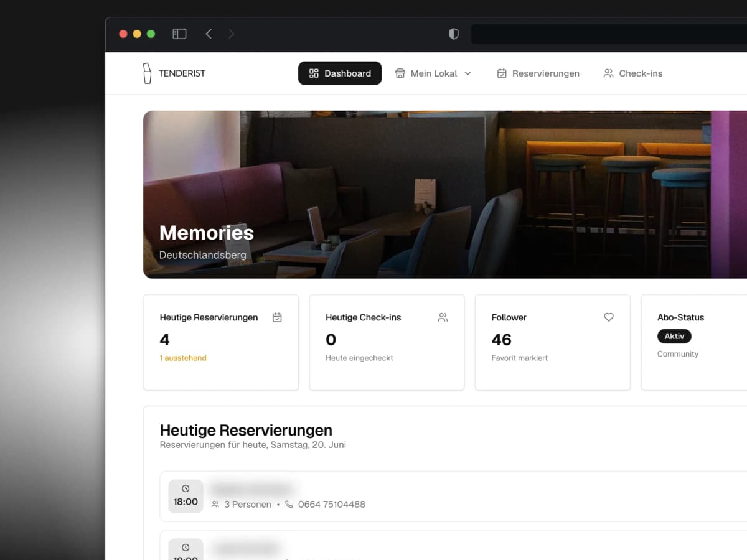Click the 'Heute eingecheckt' text
This screenshot has width=747, height=560.
click(359, 358)
